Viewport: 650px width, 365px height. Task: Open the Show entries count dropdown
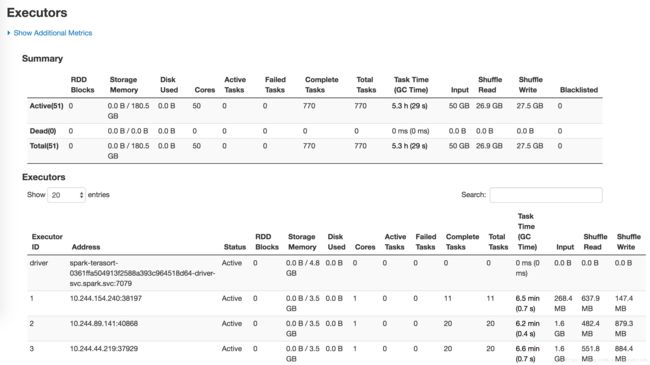tap(66, 195)
